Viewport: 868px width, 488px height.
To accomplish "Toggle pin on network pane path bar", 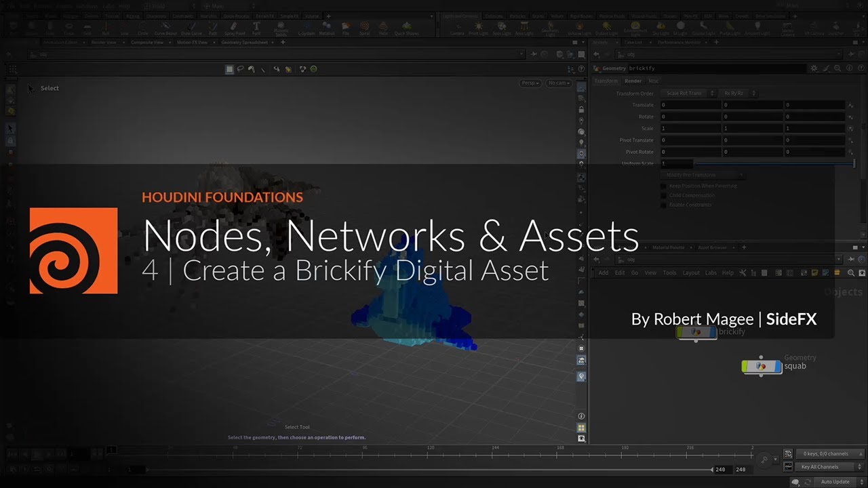I will (852, 259).
